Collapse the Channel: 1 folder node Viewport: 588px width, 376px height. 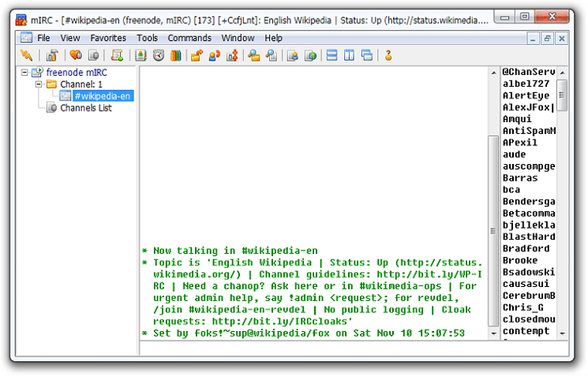pyautogui.click(x=39, y=84)
